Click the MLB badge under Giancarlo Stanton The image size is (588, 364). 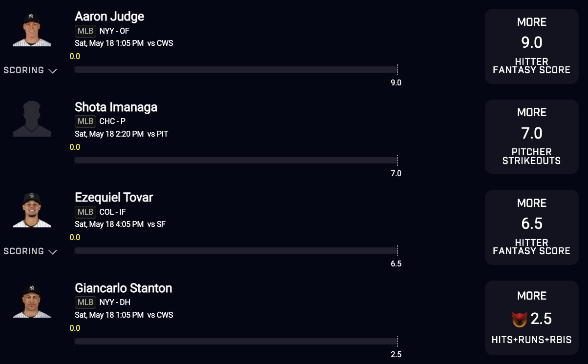(85, 303)
